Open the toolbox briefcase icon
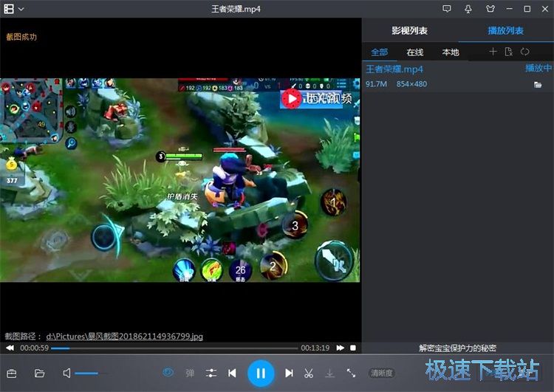Viewport: 554px width, 392px height. tap(12, 374)
